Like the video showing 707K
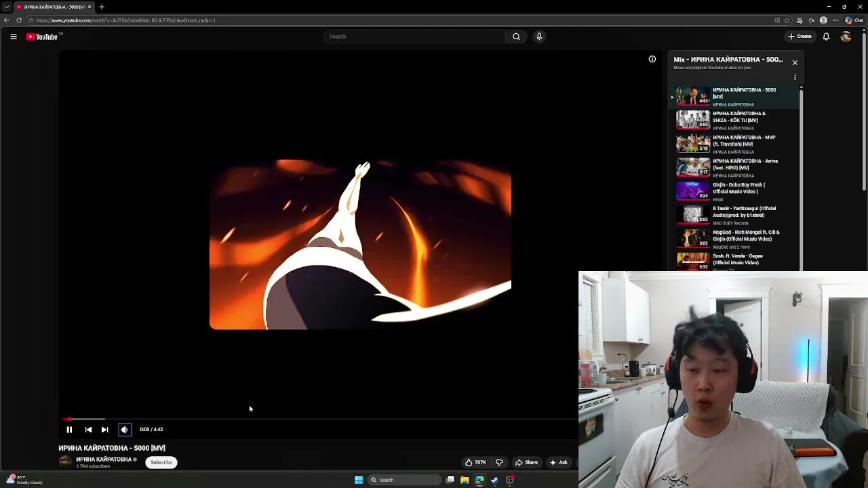 point(475,462)
